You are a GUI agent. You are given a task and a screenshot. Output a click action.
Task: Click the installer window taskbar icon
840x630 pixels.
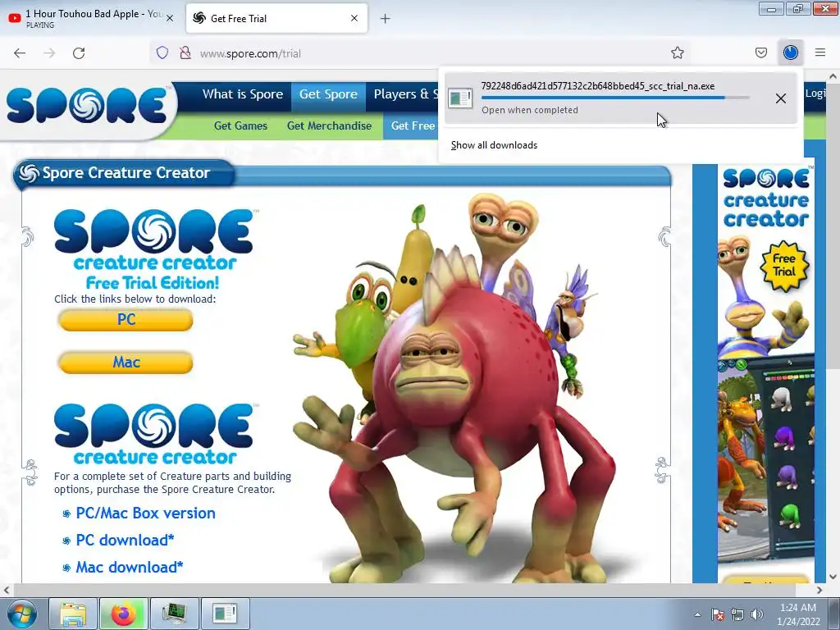click(x=225, y=614)
